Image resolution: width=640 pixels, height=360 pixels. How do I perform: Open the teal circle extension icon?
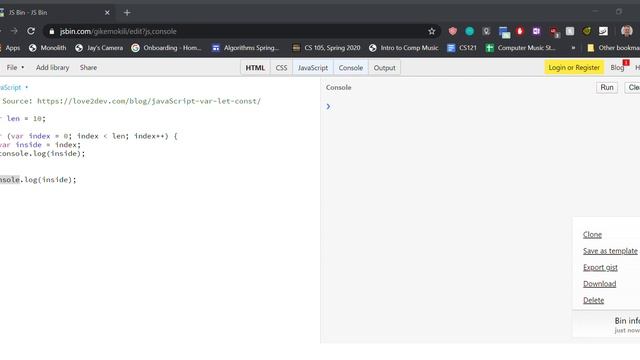[469, 31]
